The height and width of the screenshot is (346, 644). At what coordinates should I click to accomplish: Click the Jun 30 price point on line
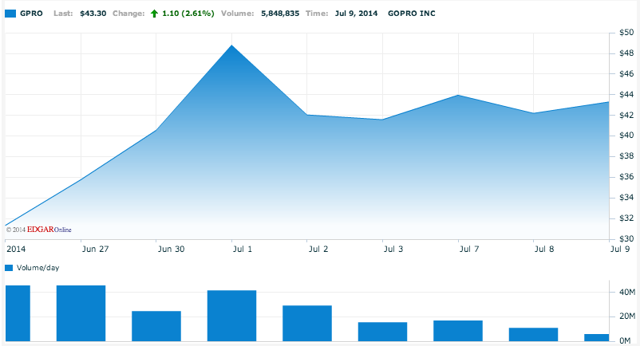click(x=156, y=130)
